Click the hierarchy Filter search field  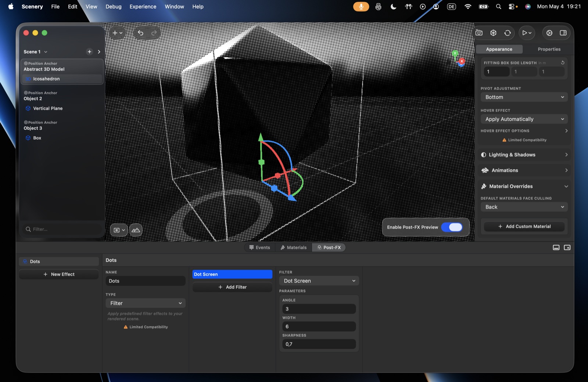click(x=62, y=229)
